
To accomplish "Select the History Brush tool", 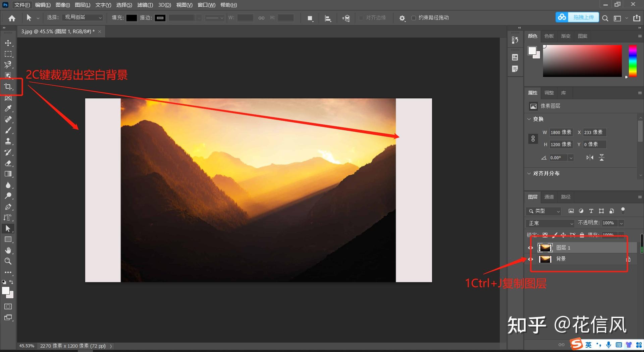I will click(x=8, y=152).
